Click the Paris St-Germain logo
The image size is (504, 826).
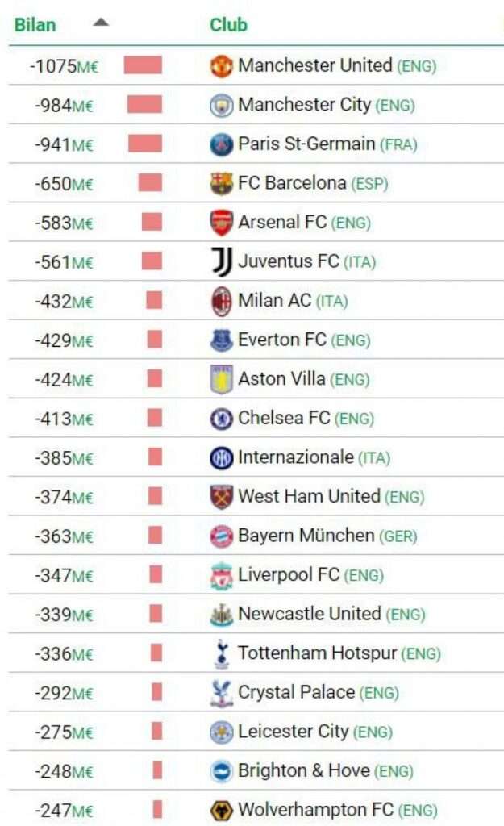coord(220,144)
